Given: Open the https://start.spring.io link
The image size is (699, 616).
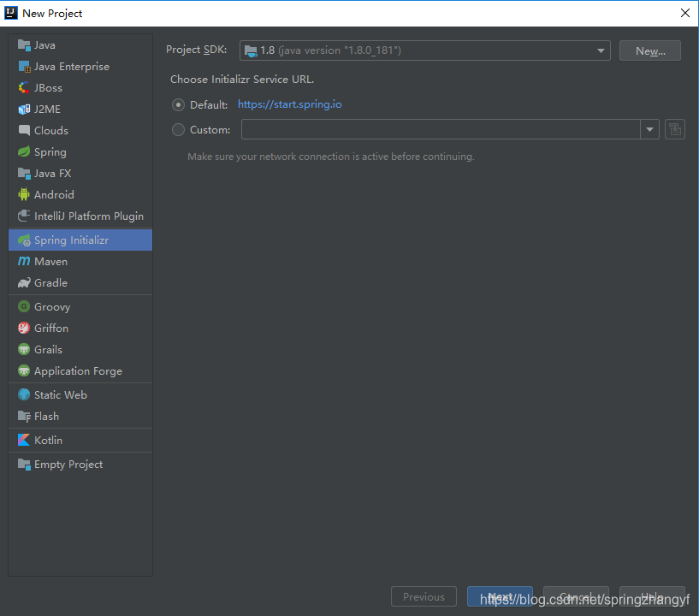Looking at the screenshot, I should point(290,104).
